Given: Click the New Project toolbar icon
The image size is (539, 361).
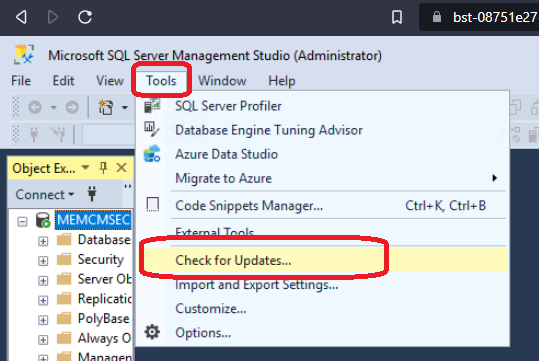Looking at the screenshot, I should point(106,108).
